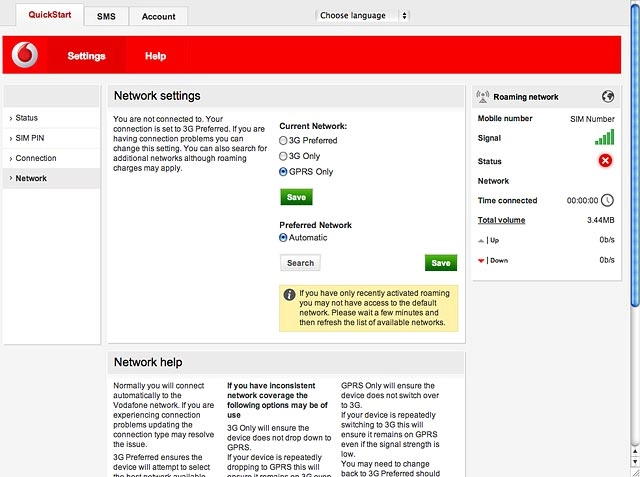
Task: Click the info icon in yellow roaming notice
Action: point(289,295)
